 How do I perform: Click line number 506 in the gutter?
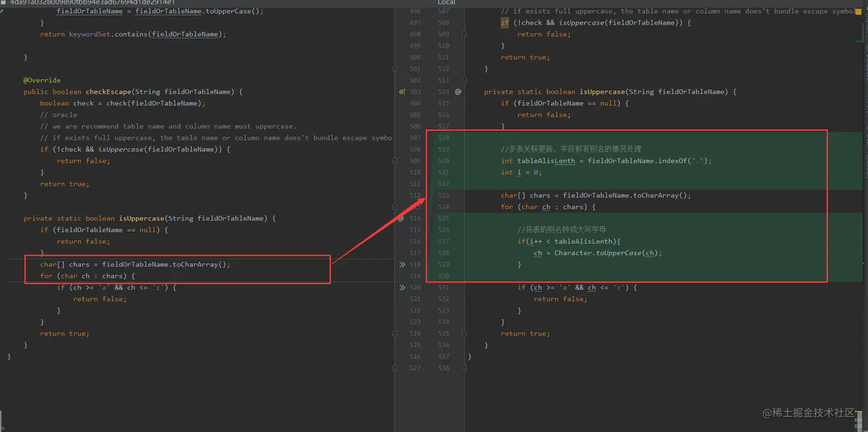pyautogui.click(x=415, y=126)
